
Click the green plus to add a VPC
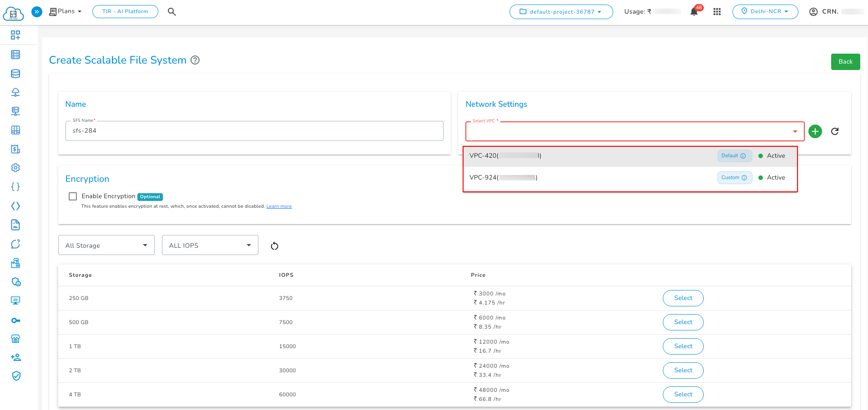pyautogui.click(x=815, y=131)
